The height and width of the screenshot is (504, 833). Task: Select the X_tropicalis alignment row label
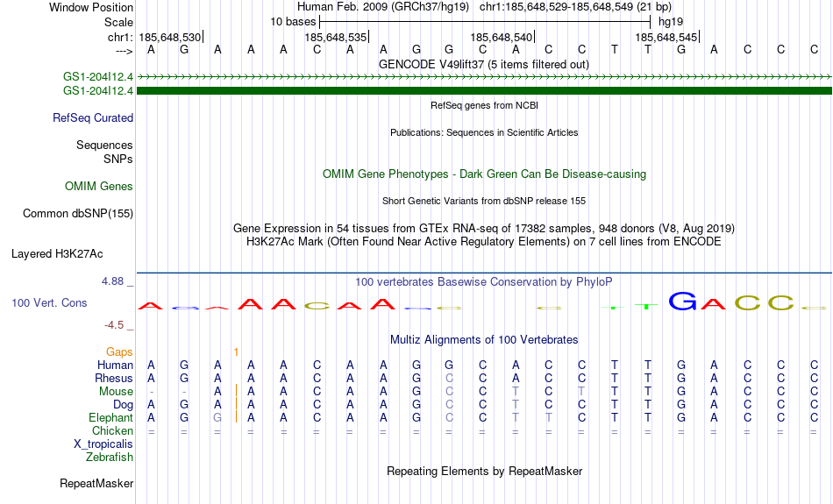pos(103,444)
